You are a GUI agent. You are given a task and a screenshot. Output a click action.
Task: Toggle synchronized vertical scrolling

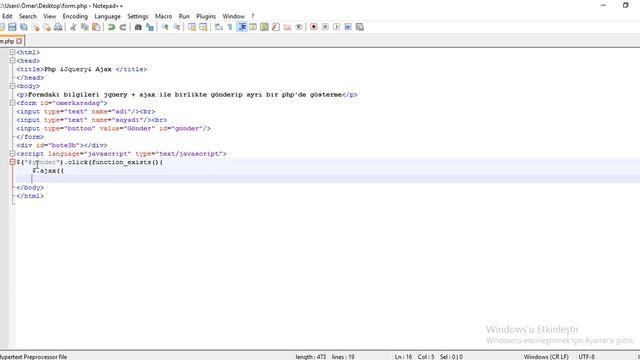[x=191, y=27]
